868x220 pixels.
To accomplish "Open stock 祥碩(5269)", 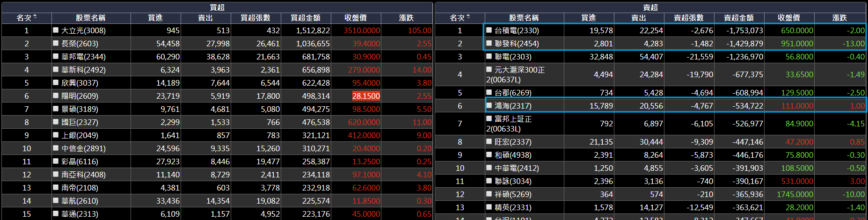I will click(513, 194).
